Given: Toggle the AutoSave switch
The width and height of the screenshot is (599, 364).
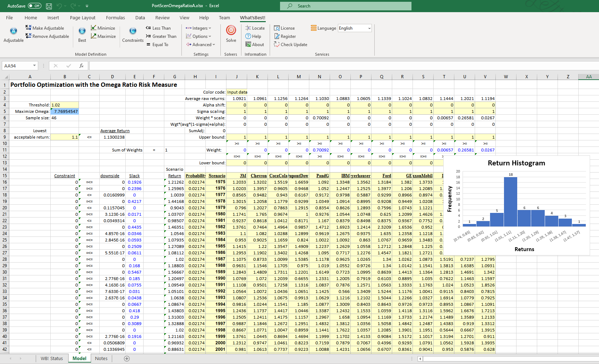Looking at the screenshot, I should 34,6.
